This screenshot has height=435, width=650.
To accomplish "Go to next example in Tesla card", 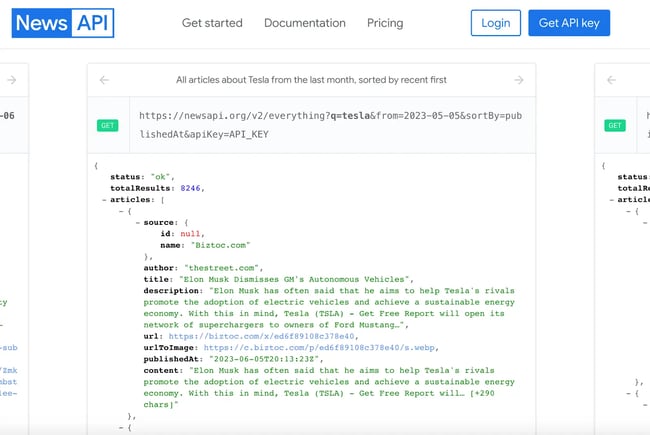I will coord(519,80).
